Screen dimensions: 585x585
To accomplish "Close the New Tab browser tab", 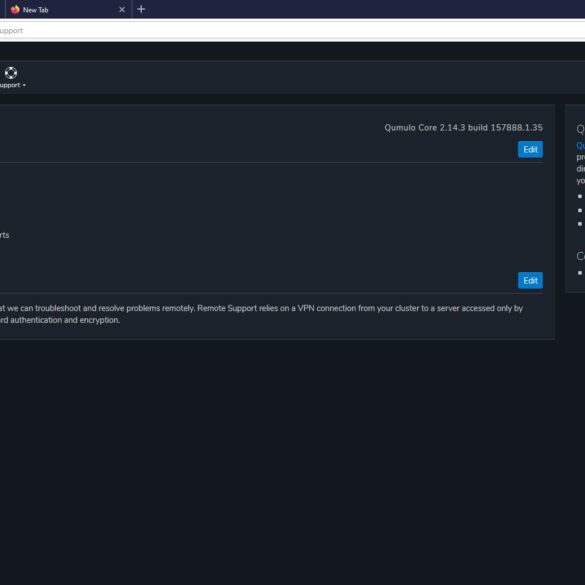I will coord(122,10).
